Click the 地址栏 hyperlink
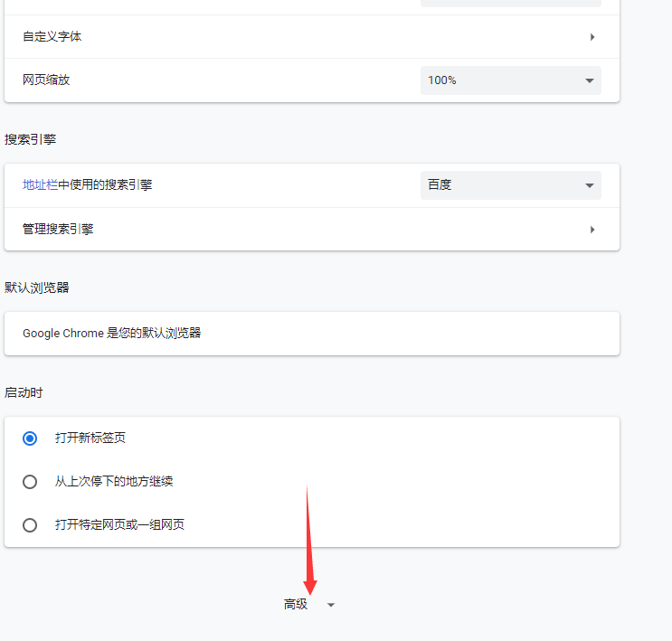This screenshot has width=672, height=641. [40, 184]
